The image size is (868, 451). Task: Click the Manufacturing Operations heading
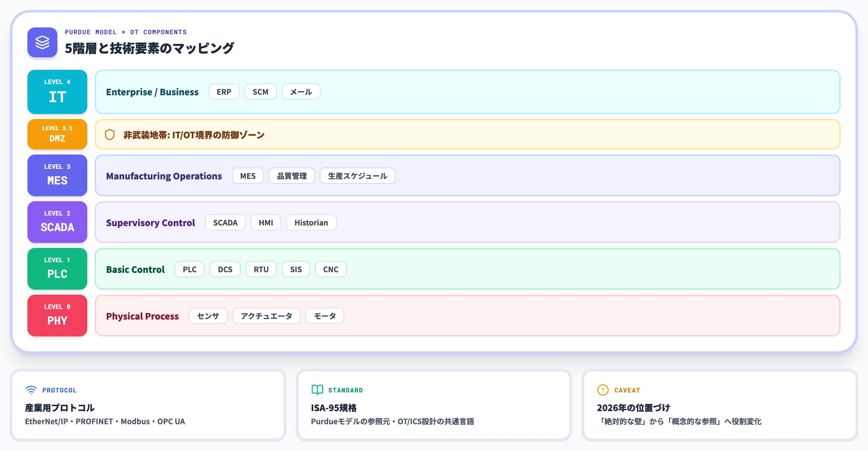(164, 176)
